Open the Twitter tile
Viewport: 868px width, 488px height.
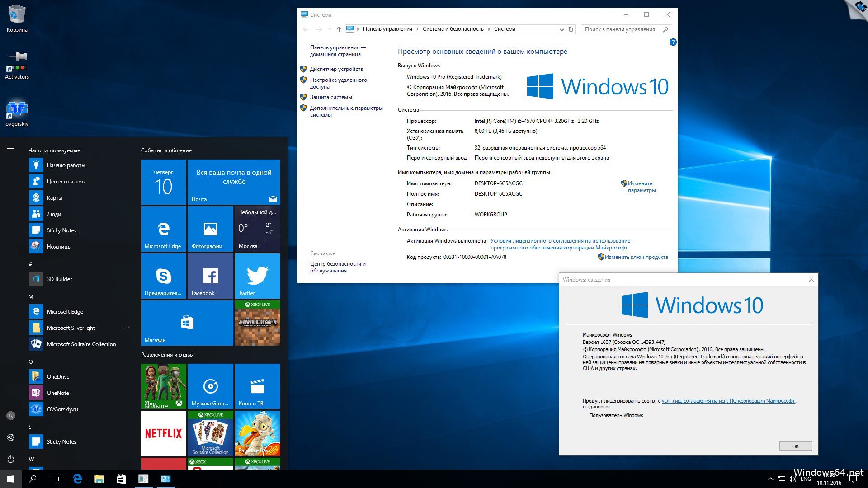[258, 276]
